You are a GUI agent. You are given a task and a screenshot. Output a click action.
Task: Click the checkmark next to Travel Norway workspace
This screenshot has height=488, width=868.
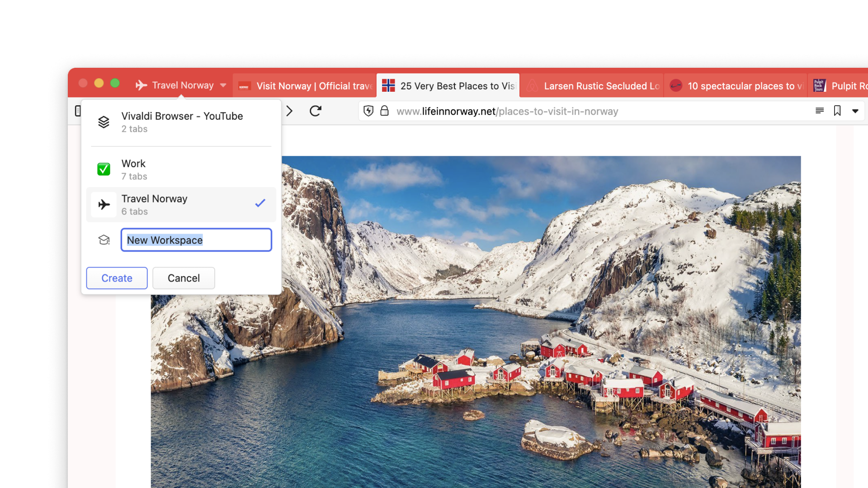(x=260, y=203)
